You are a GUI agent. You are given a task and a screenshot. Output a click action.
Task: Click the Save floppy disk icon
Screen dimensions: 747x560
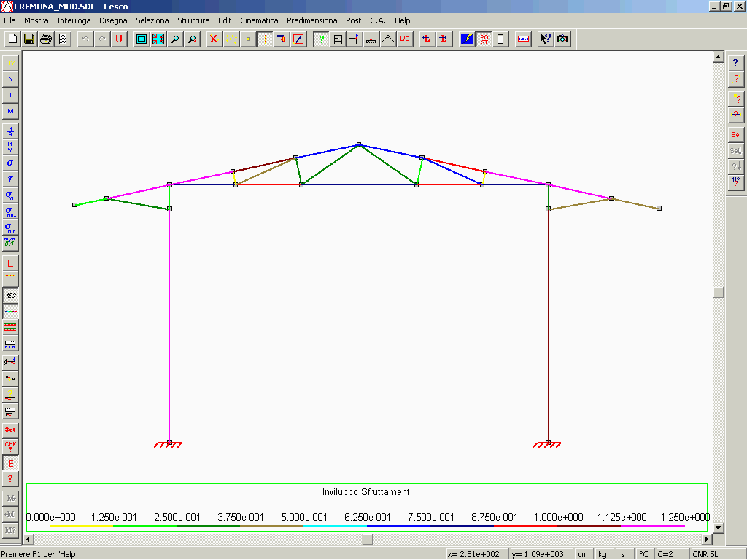coord(29,39)
